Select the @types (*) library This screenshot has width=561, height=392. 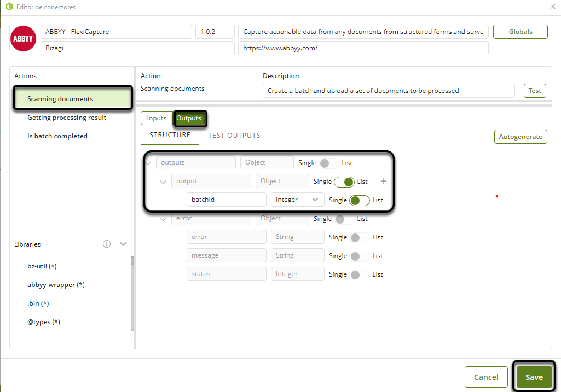pyautogui.click(x=44, y=322)
